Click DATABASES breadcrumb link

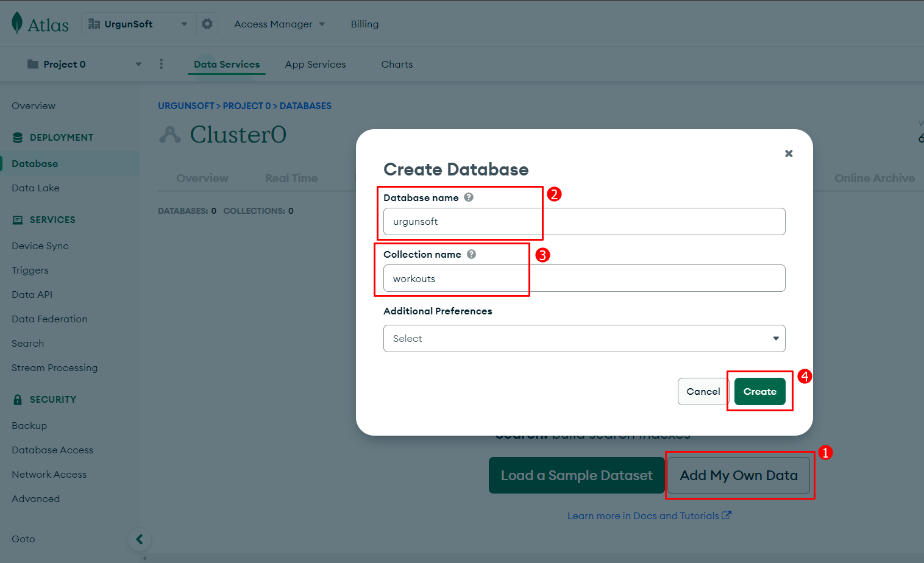click(305, 106)
